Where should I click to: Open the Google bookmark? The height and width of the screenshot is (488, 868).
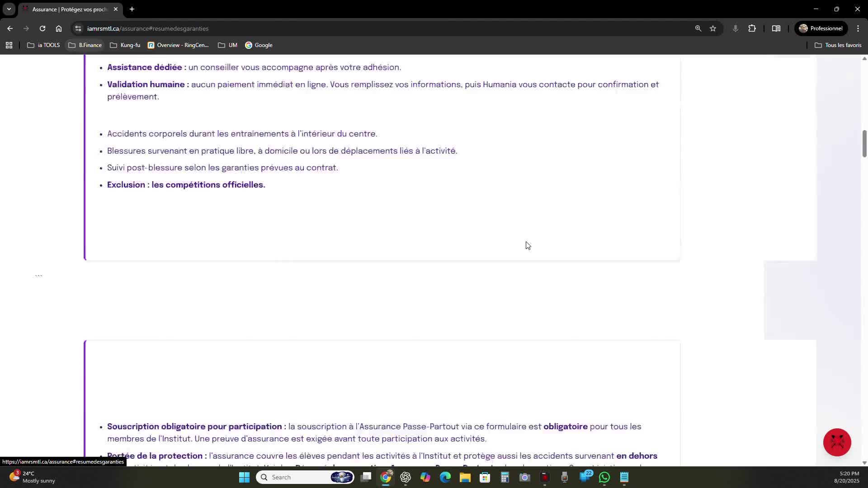(x=259, y=45)
